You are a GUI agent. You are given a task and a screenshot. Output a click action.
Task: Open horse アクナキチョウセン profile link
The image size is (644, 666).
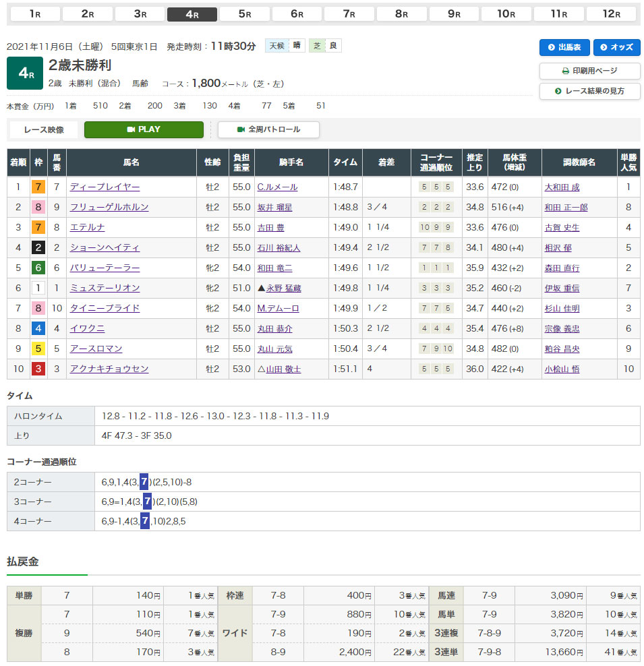109,369
